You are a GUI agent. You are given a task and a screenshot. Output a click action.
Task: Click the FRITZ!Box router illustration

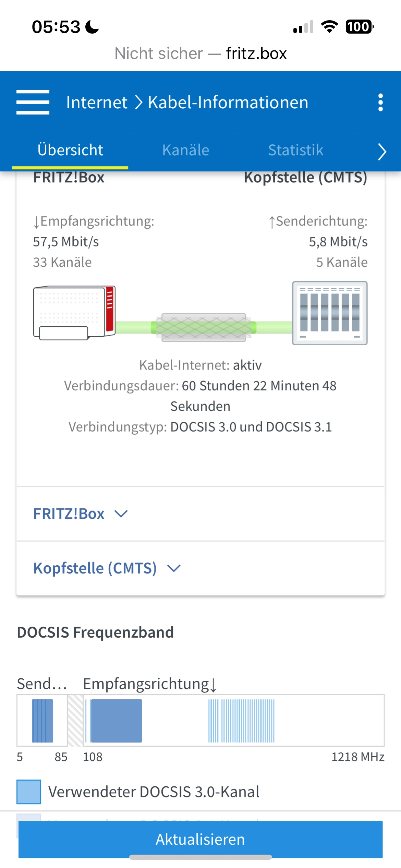74,313
